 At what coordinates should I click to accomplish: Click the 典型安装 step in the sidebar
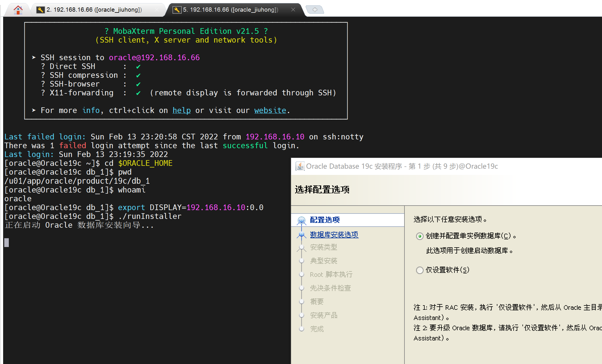(x=323, y=261)
